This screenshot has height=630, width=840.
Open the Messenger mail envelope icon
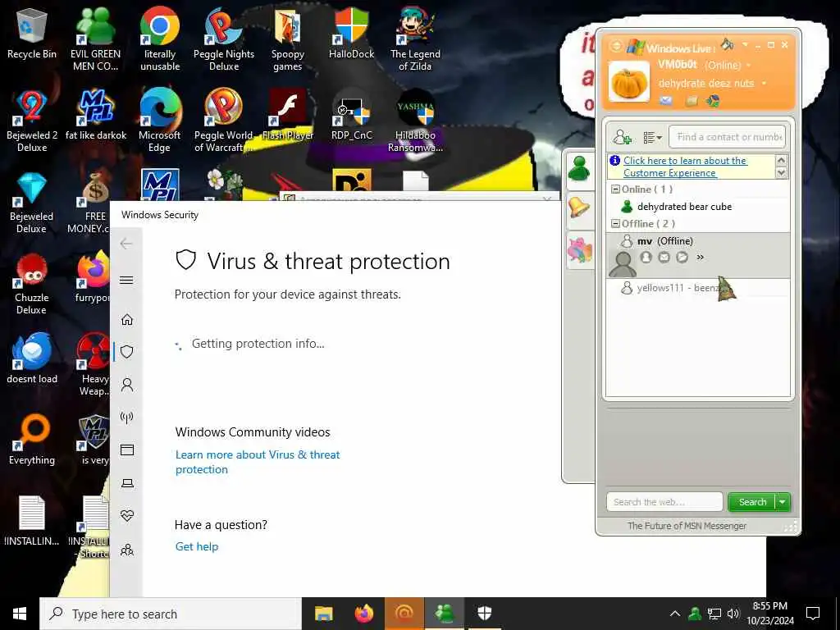tap(666, 100)
